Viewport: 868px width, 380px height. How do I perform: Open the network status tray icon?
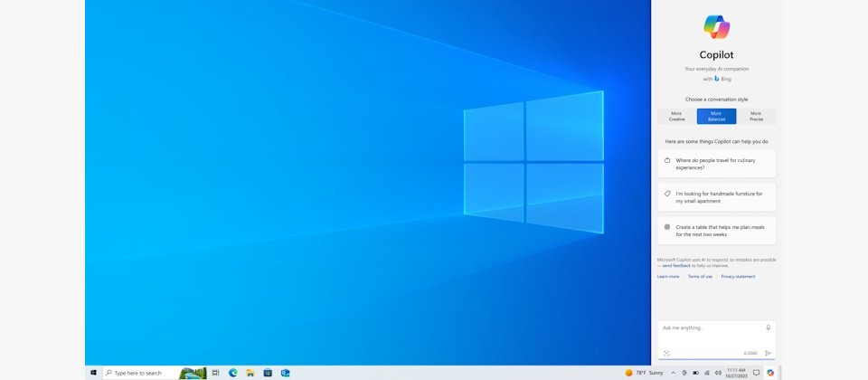707,373
